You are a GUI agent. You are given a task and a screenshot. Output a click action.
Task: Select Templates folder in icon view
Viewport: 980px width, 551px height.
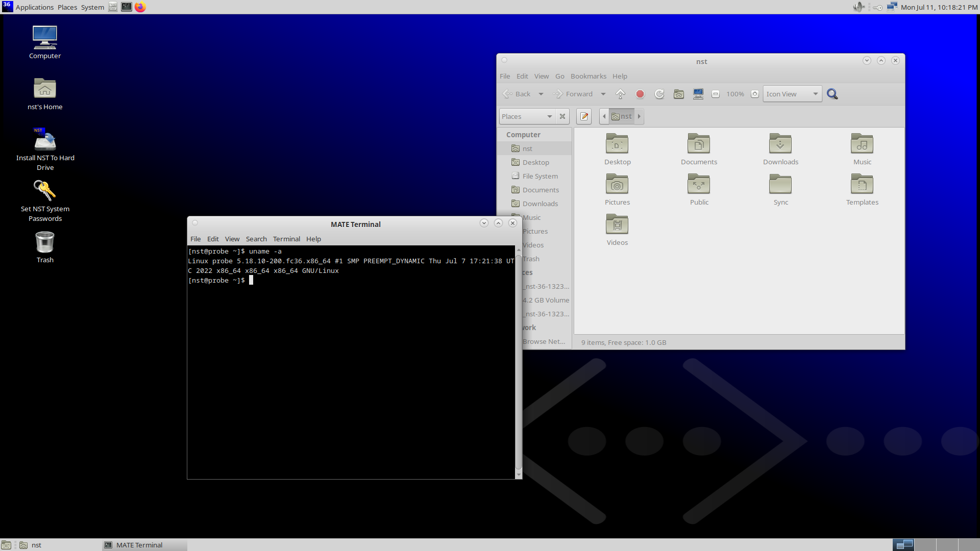(x=862, y=189)
